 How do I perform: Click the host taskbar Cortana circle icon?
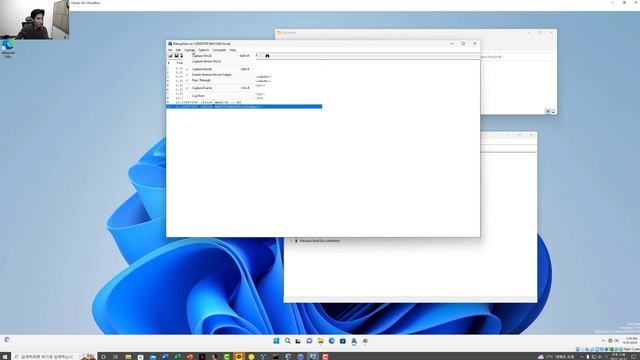103,357
